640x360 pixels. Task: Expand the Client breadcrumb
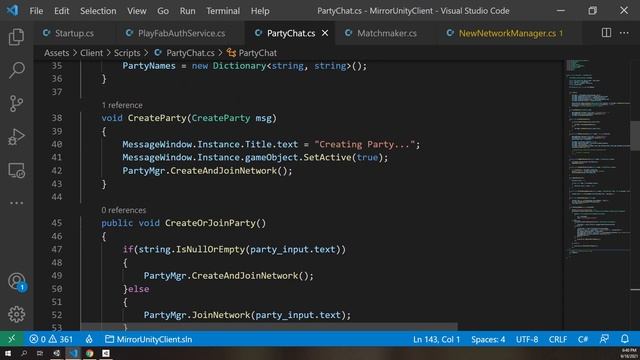91,53
